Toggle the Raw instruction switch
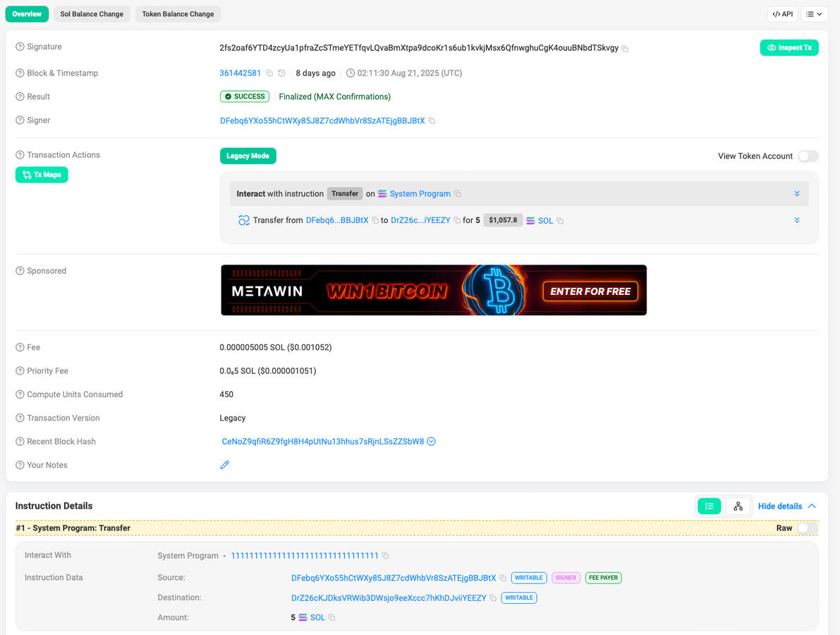Screen dimensions: 840x635 [808, 528]
